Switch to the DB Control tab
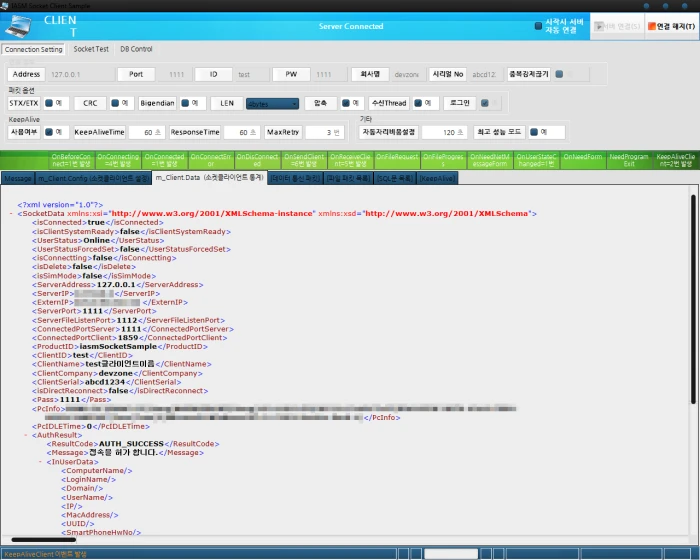This screenshot has width=700, height=560. [136, 49]
